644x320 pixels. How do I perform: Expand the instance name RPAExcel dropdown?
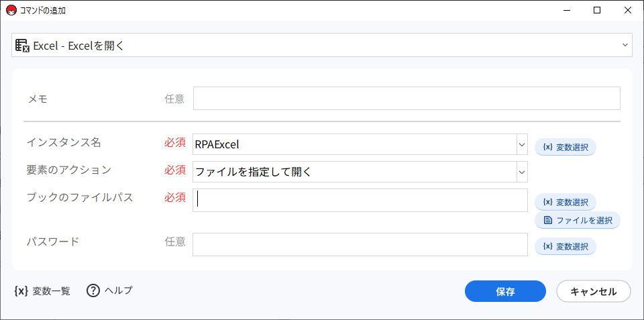pos(521,144)
